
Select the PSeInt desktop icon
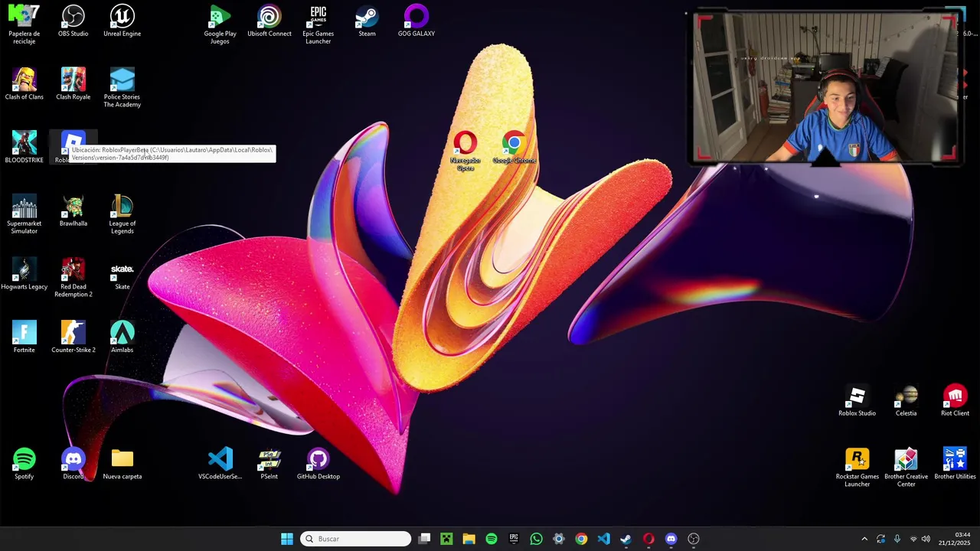pos(269,464)
